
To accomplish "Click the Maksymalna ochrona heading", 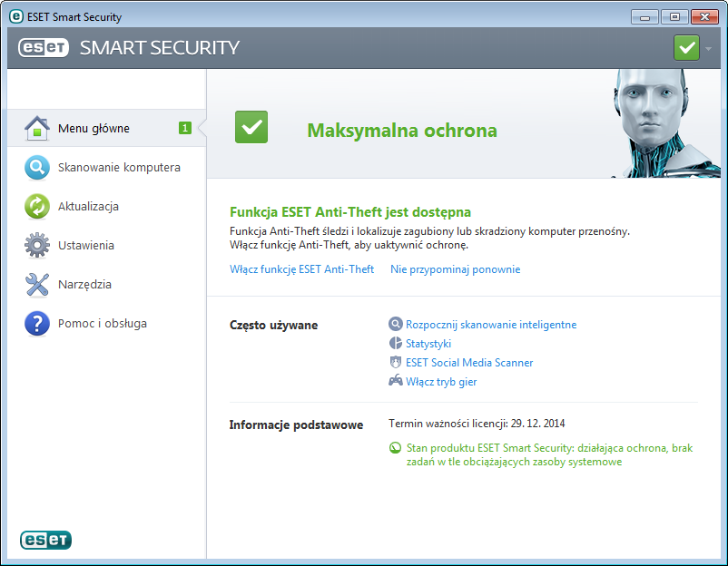I will tap(402, 131).
